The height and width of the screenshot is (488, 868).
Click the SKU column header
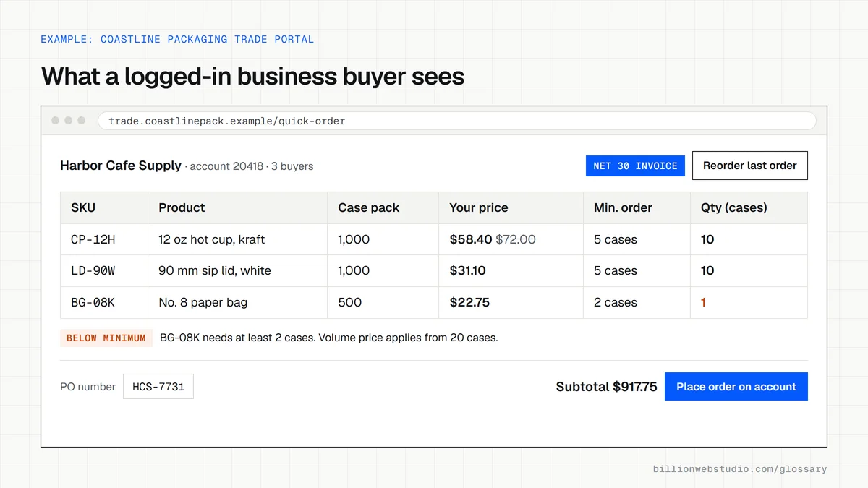click(x=104, y=207)
